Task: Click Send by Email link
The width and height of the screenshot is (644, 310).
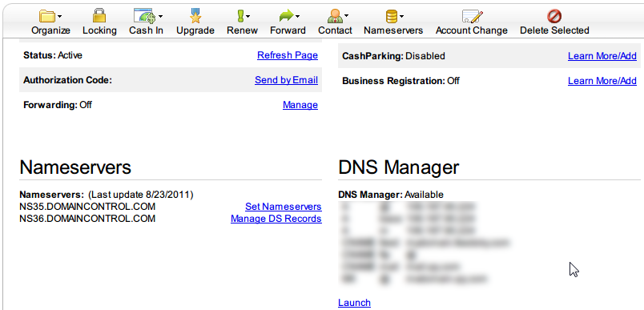Action: click(286, 80)
